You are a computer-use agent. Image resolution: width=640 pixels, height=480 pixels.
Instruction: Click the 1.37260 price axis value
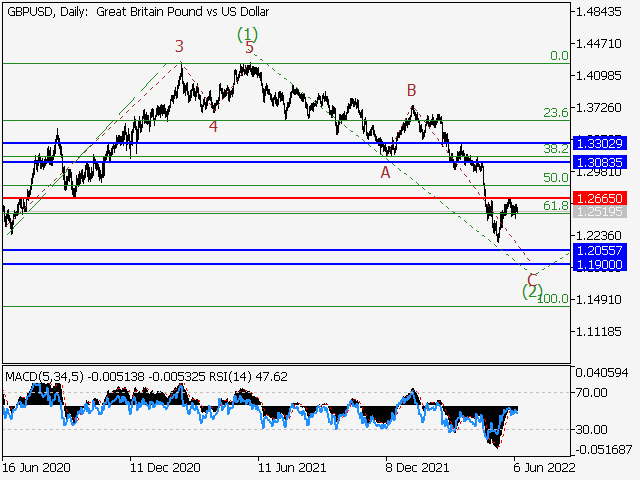click(599, 108)
